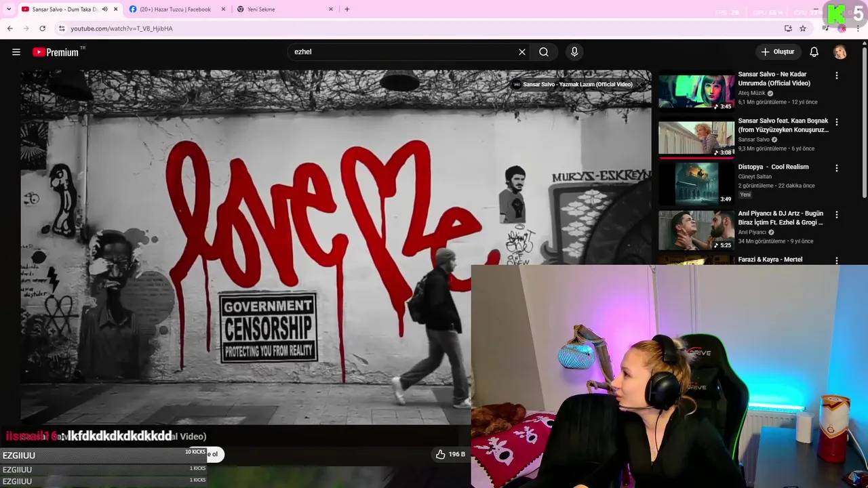Open the Kaan Boşnak feature video thumbnail
This screenshot has height=488, width=868.
(x=696, y=138)
